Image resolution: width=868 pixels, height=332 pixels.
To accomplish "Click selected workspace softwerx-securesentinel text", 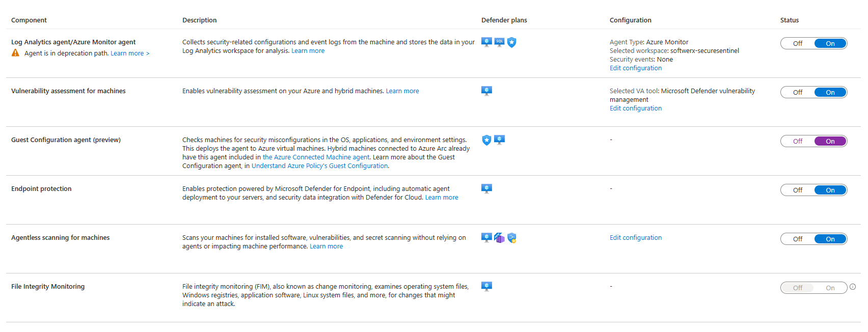I will tap(674, 51).
